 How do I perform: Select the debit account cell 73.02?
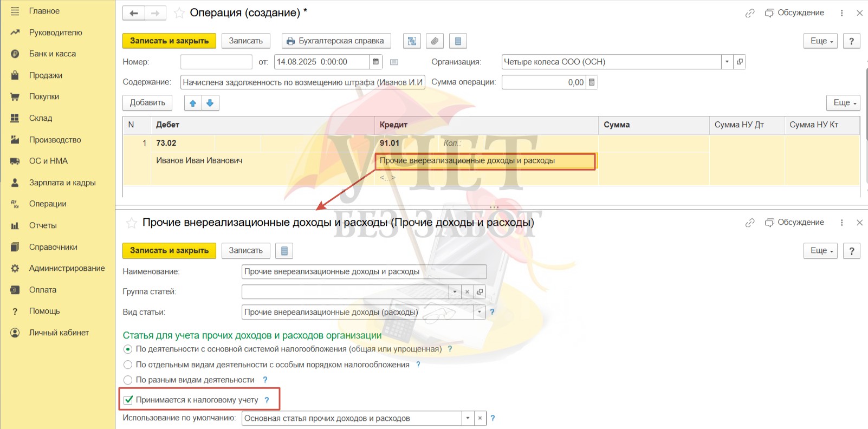[183, 143]
